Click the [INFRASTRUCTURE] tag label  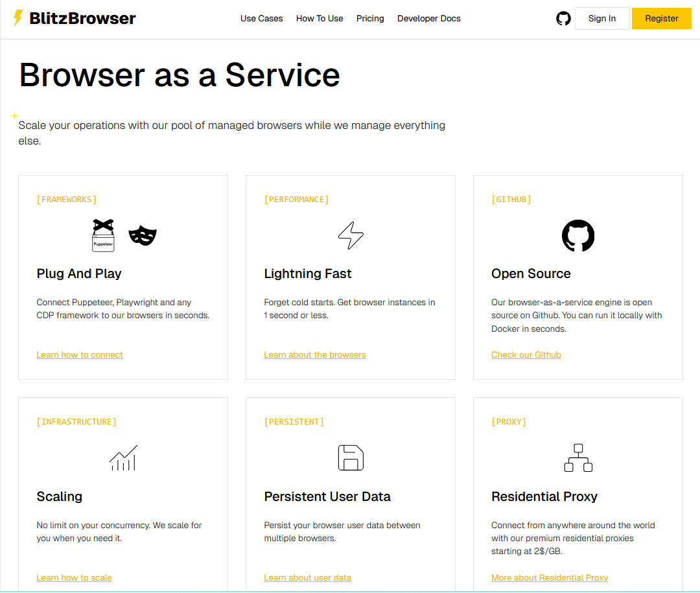point(76,421)
